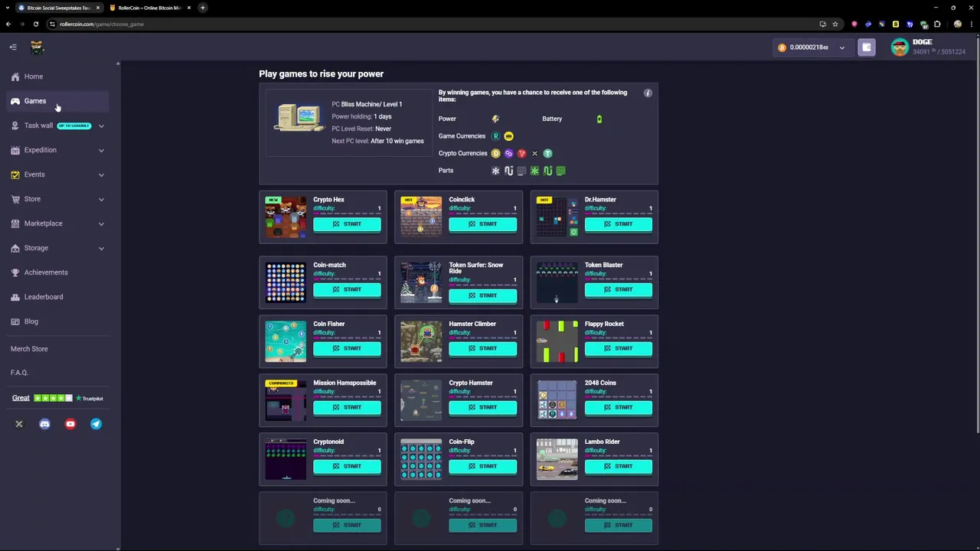Click the DOGE profile avatar
The width and height of the screenshot is (980, 551).
tap(900, 47)
